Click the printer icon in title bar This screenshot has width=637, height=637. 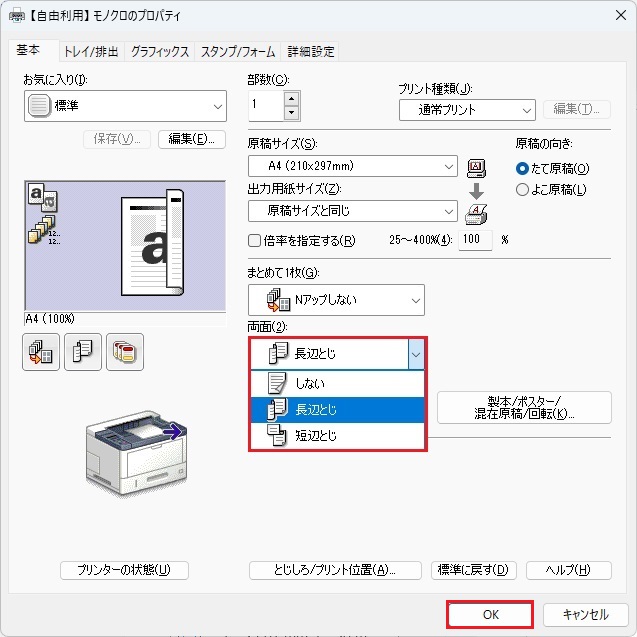tap(17, 16)
